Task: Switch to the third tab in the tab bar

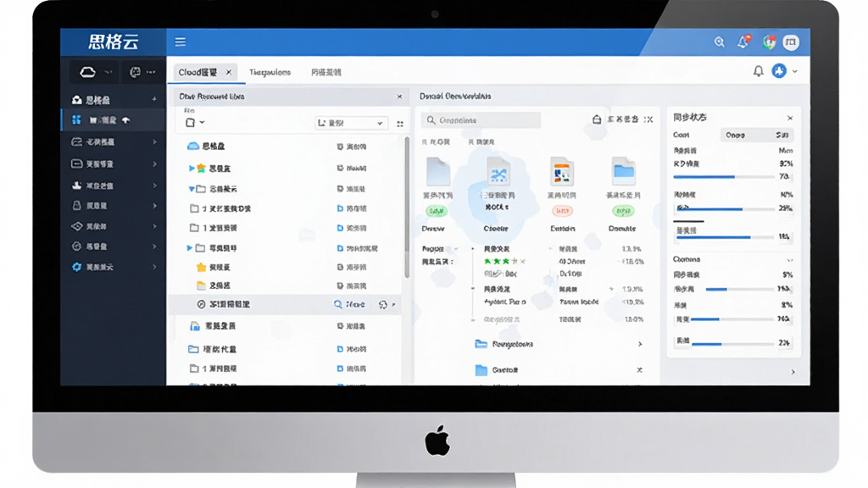Action: 326,73
